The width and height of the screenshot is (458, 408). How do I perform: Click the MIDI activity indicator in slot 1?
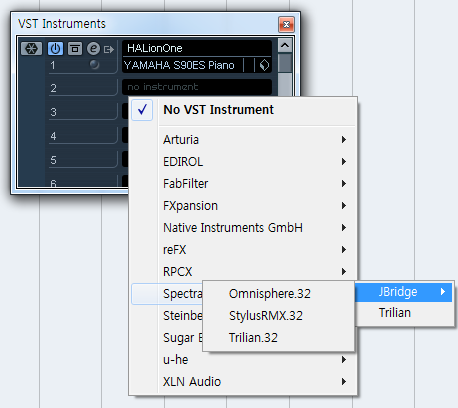tap(94, 64)
